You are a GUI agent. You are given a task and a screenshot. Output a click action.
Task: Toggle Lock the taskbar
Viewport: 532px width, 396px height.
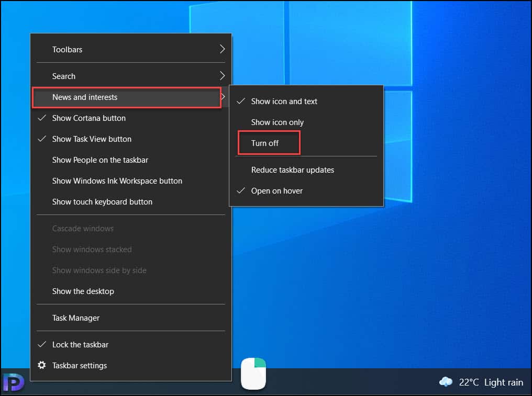tap(131, 344)
